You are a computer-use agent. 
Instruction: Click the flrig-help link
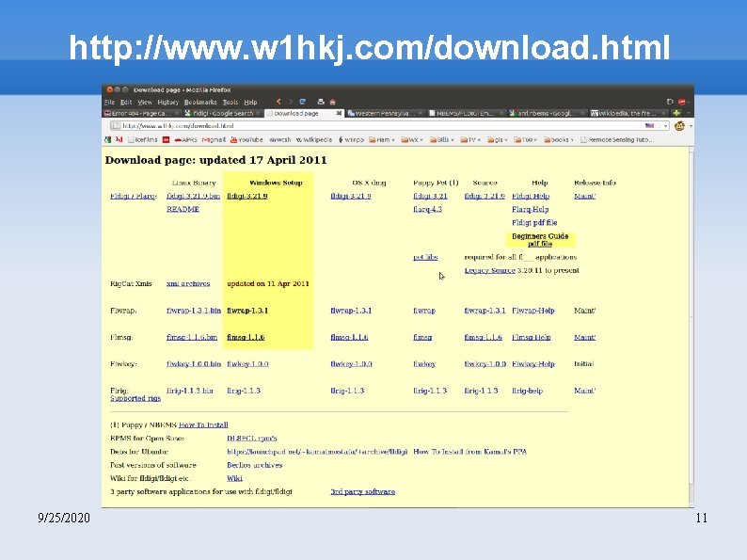pyautogui.click(x=528, y=391)
